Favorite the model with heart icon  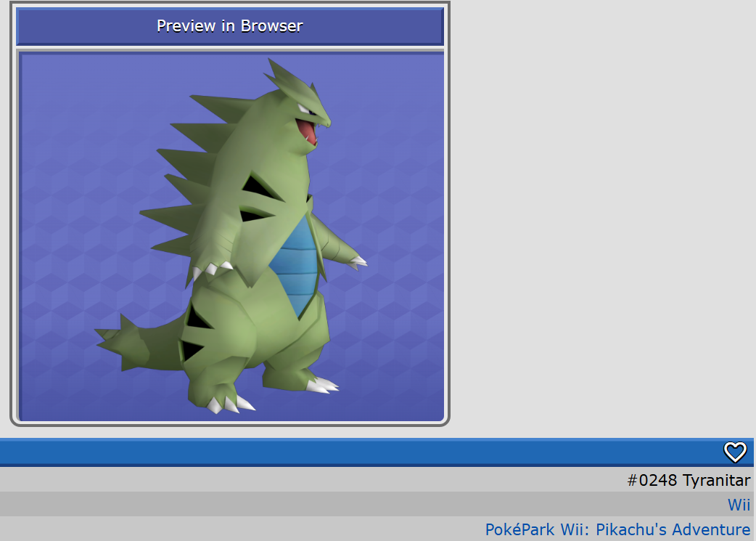(735, 452)
